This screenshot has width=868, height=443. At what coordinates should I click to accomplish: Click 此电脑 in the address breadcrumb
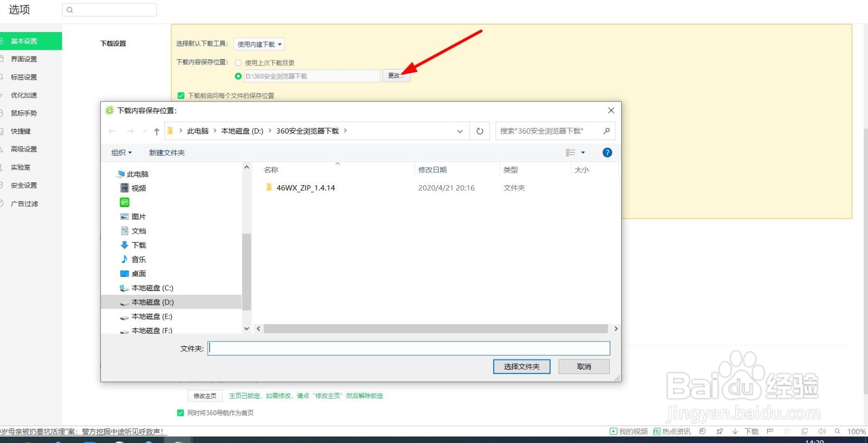[197, 131]
